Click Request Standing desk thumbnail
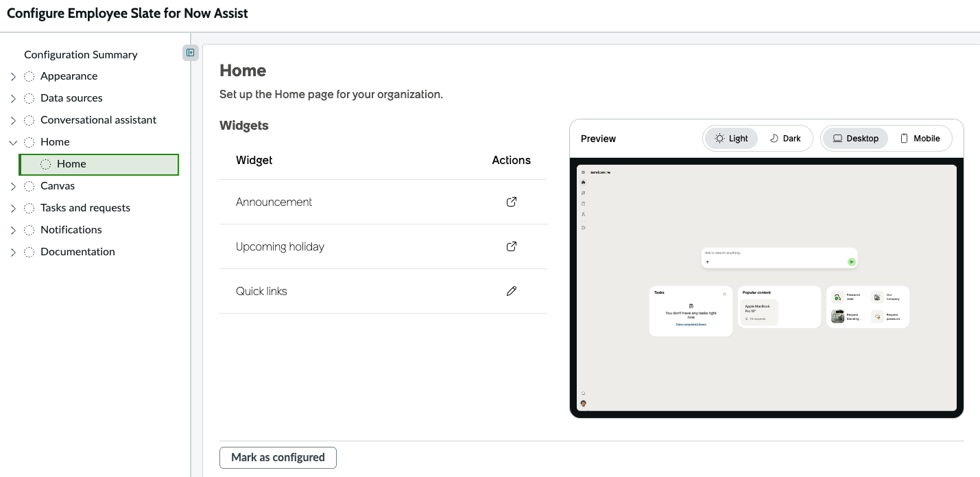This screenshot has height=477, width=980. (837, 316)
